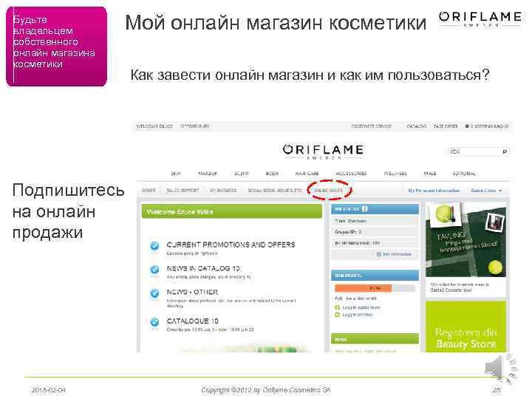Open Current Promotions and Offers
Screen dimensions: 532x399
[x=231, y=245]
